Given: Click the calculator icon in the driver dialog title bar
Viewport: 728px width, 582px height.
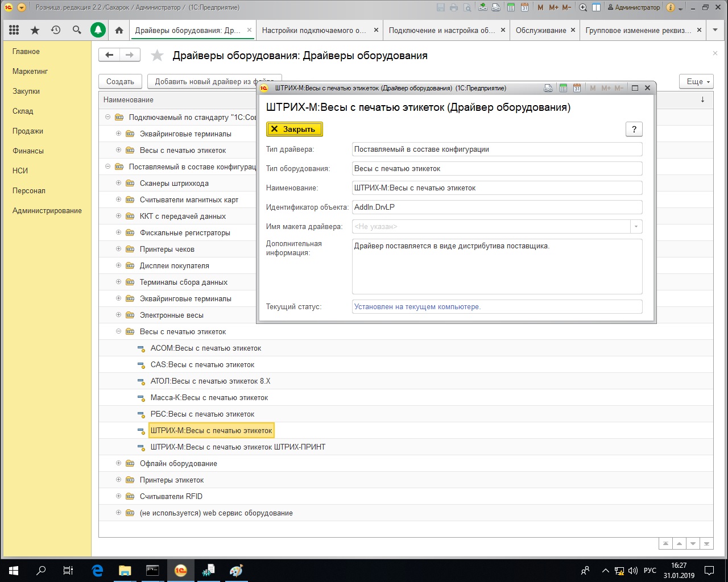Looking at the screenshot, I should point(564,88).
